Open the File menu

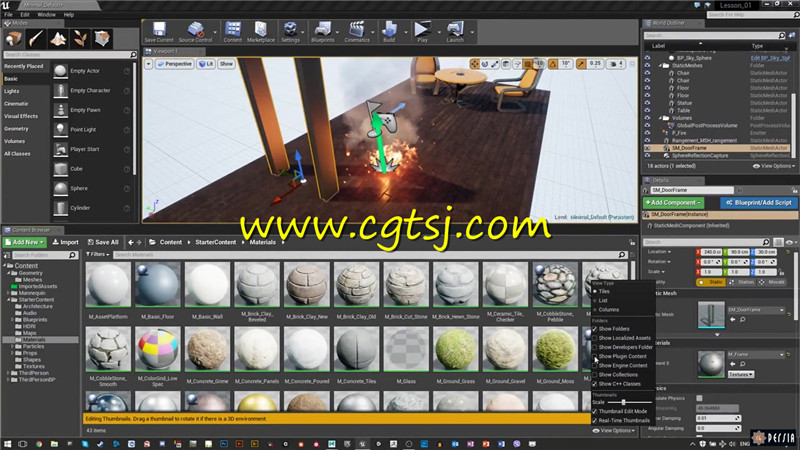coord(8,15)
